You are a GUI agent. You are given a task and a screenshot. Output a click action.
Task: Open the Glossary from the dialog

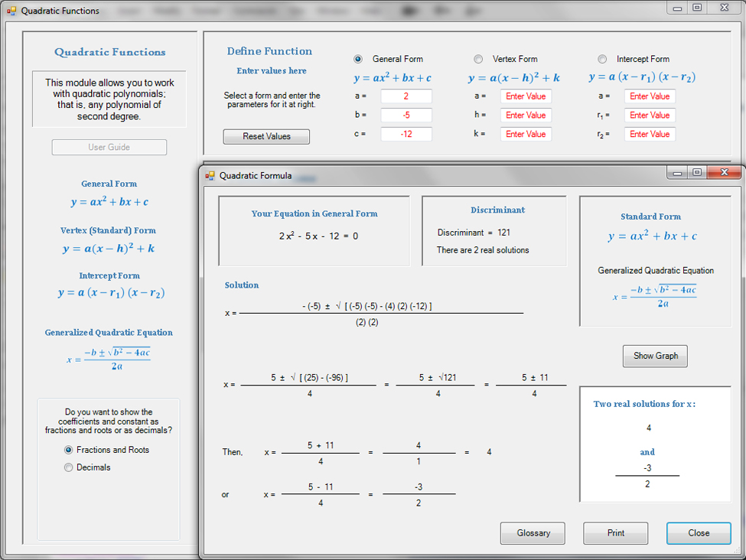point(533,533)
